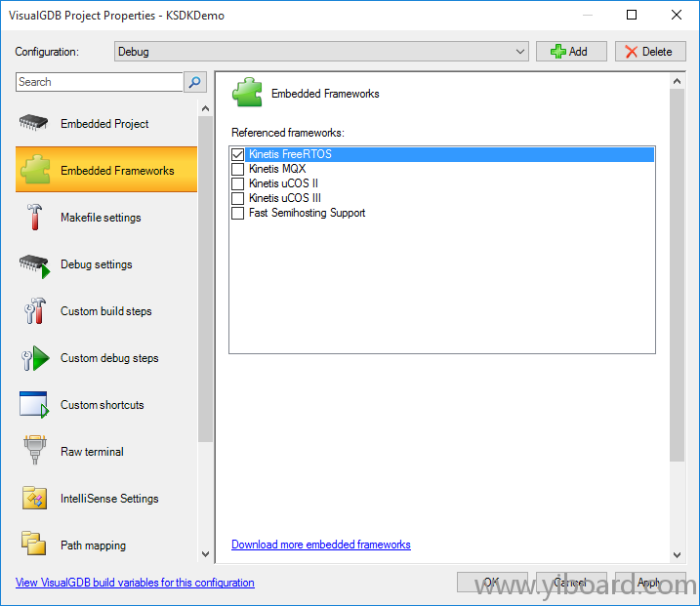The height and width of the screenshot is (606, 700).
Task: Click the Custom build steps tools icon
Action: click(35, 310)
